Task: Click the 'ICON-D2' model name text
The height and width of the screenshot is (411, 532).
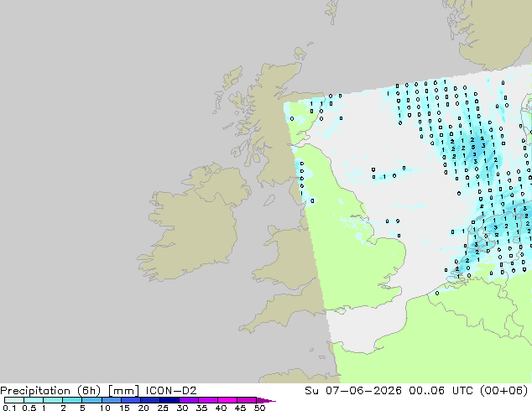Action: [x=171, y=391]
